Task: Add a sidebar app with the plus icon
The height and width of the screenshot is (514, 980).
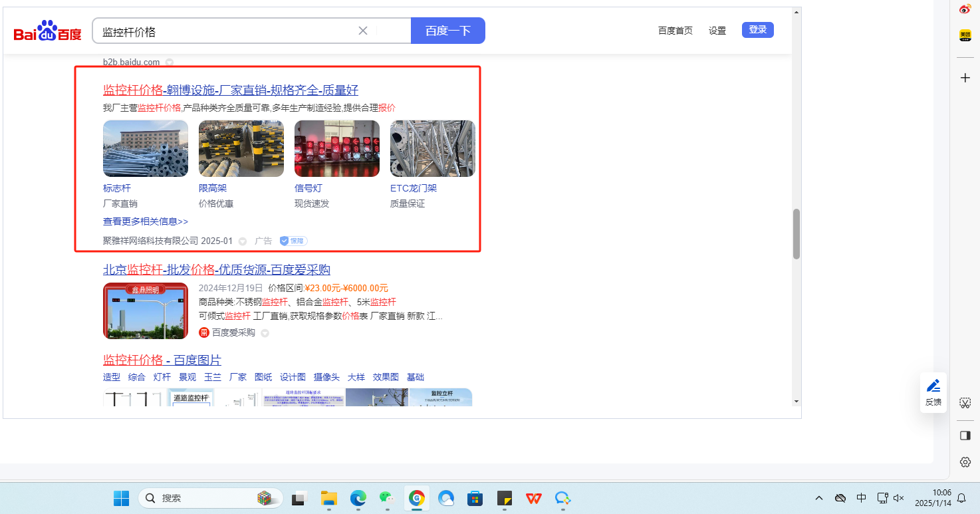Action: [965, 78]
